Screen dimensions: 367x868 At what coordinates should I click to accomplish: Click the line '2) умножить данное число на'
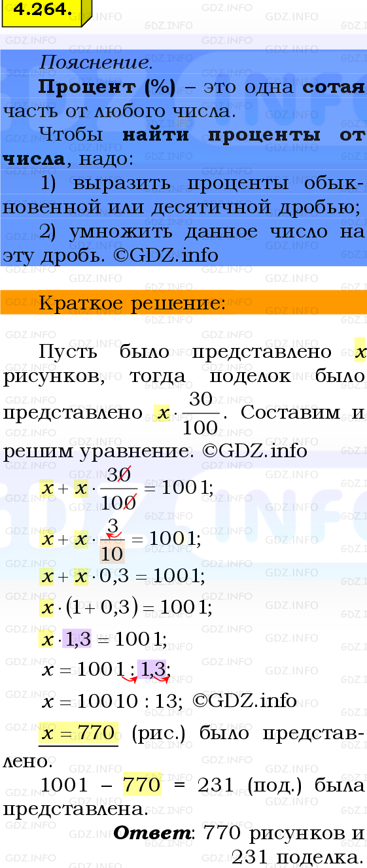click(x=202, y=232)
